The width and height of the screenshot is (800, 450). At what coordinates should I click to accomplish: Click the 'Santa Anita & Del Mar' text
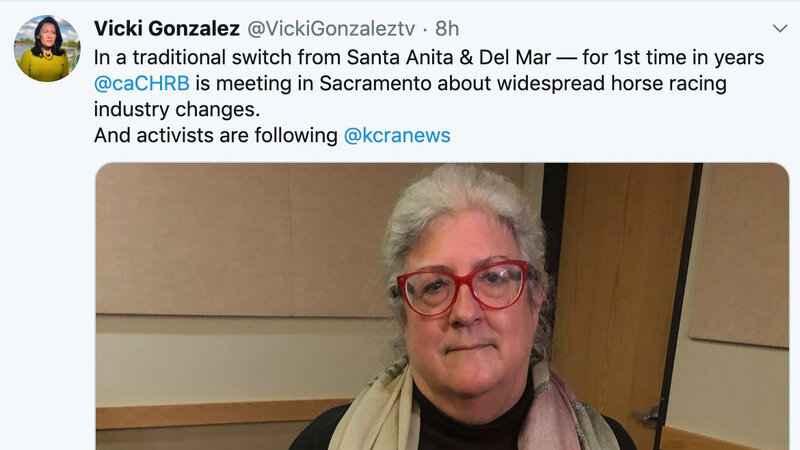click(x=449, y=57)
